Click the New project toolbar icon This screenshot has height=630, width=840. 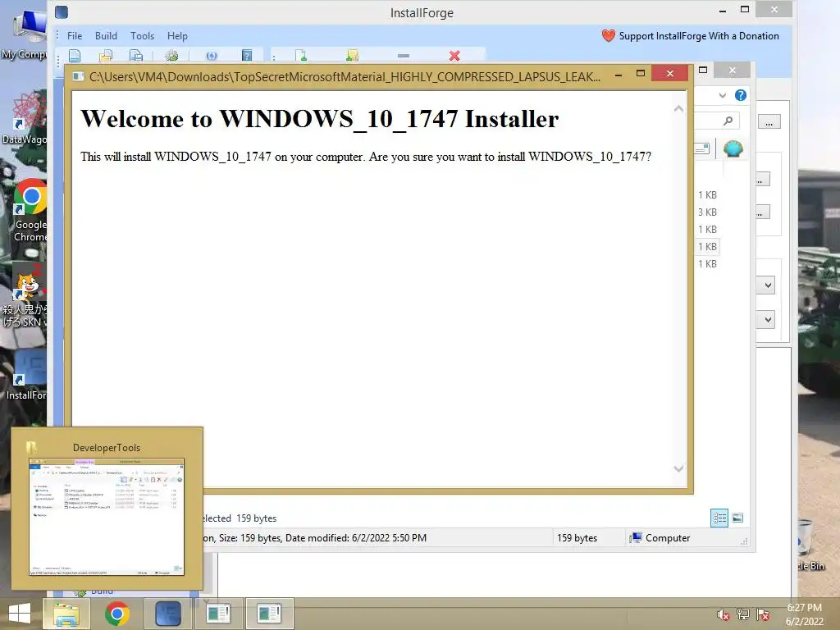[75, 56]
